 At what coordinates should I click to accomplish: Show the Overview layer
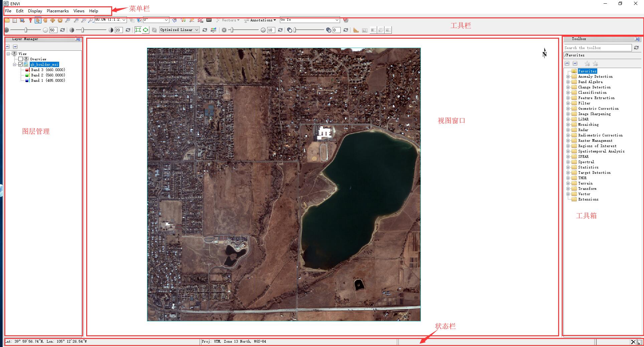coord(21,59)
